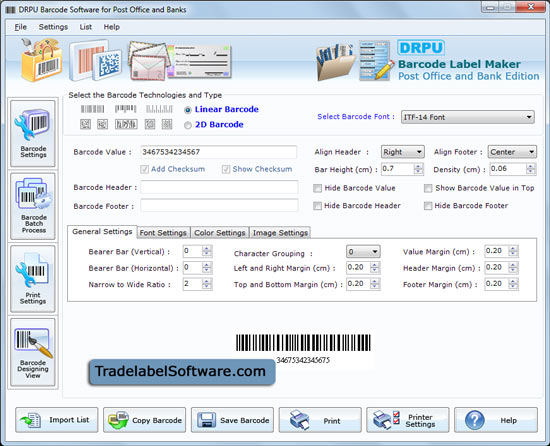The width and height of the screenshot is (550, 446).
Task: Enable Hide Barcode Header checkbox
Action: (317, 206)
